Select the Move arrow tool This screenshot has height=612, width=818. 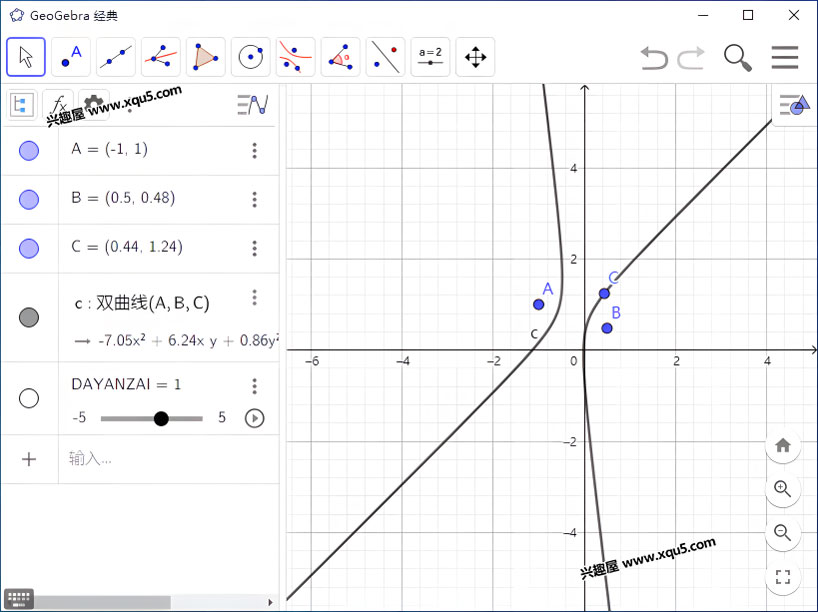(26, 57)
